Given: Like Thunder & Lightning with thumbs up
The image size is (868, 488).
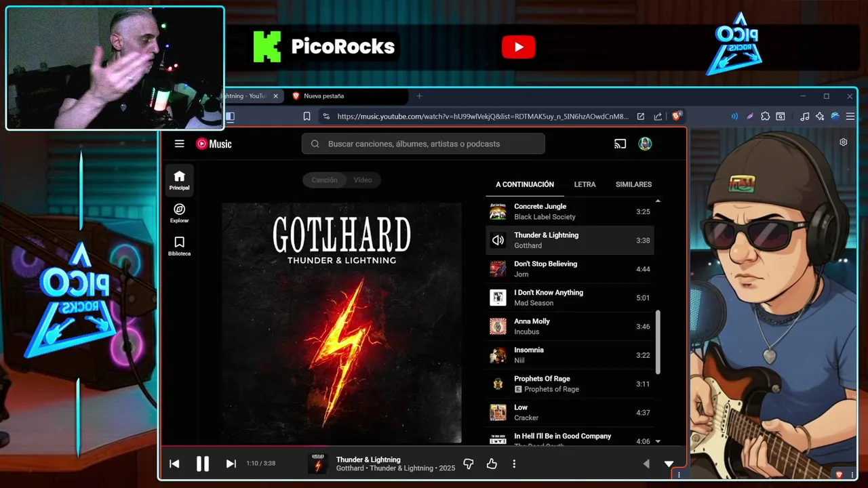Looking at the screenshot, I should [x=492, y=464].
